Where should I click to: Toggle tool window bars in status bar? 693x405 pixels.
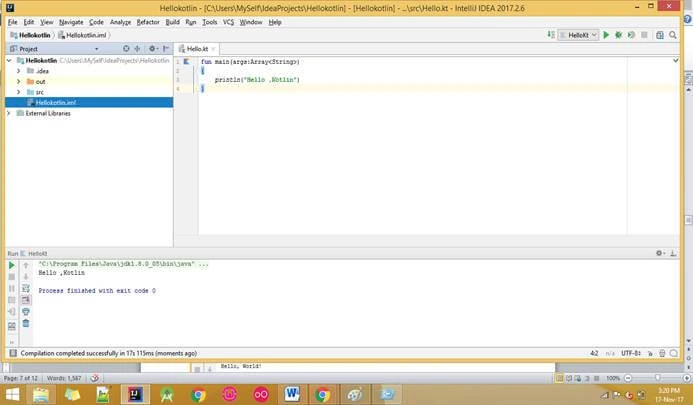(x=13, y=353)
